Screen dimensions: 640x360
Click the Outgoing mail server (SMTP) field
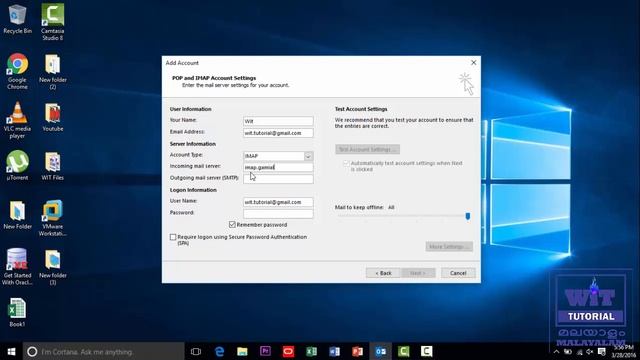278,179
